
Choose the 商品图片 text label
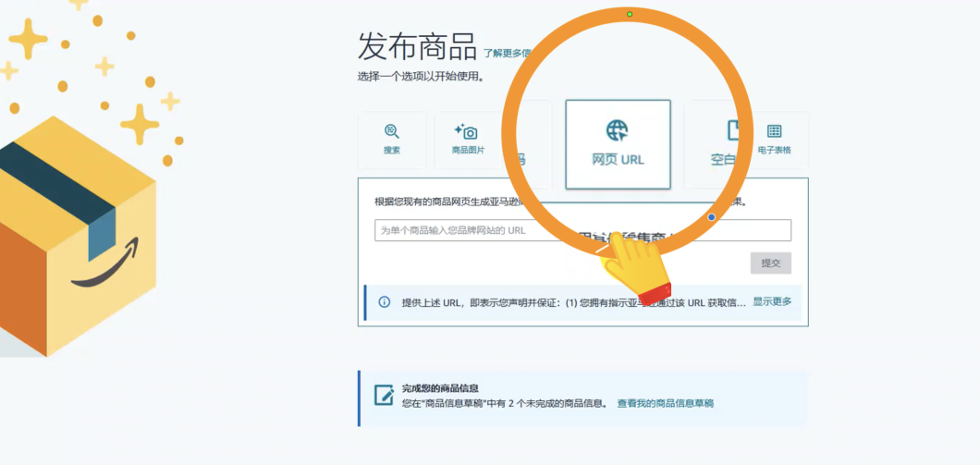[467, 150]
